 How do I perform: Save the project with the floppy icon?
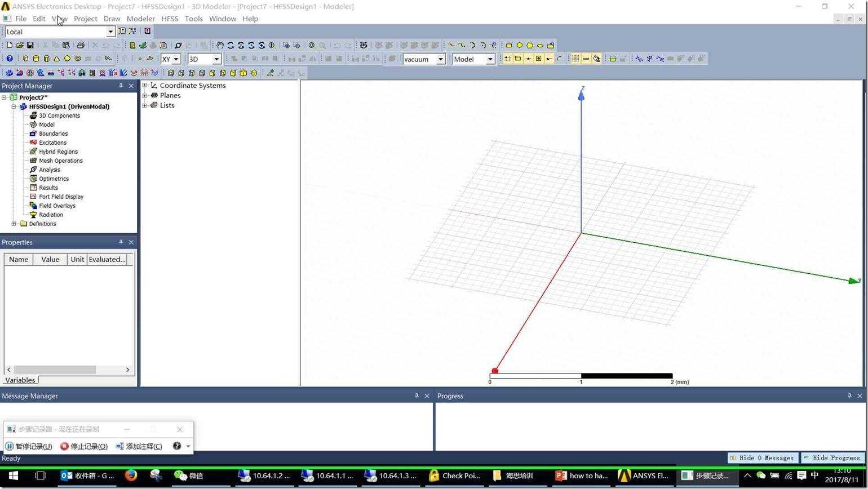pos(30,45)
